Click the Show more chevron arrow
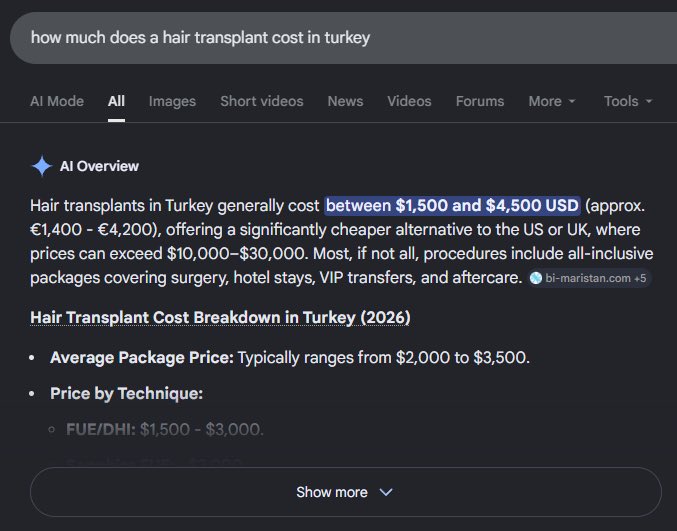 click(386, 492)
